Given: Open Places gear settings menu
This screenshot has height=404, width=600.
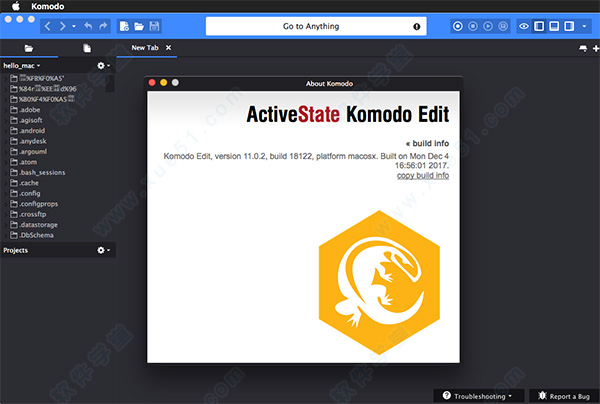Looking at the screenshot, I should pyautogui.click(x=103, y=66).
